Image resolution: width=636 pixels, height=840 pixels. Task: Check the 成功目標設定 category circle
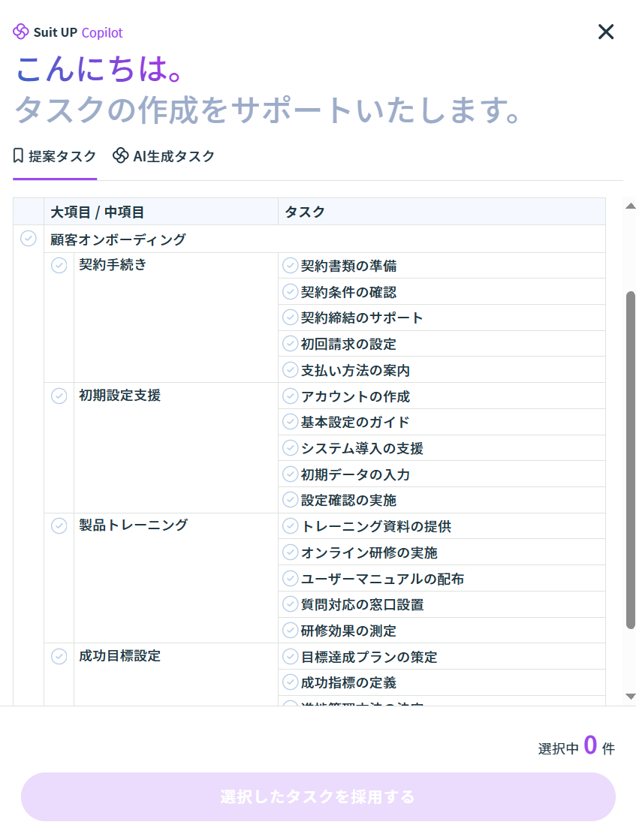coord(59,656)
